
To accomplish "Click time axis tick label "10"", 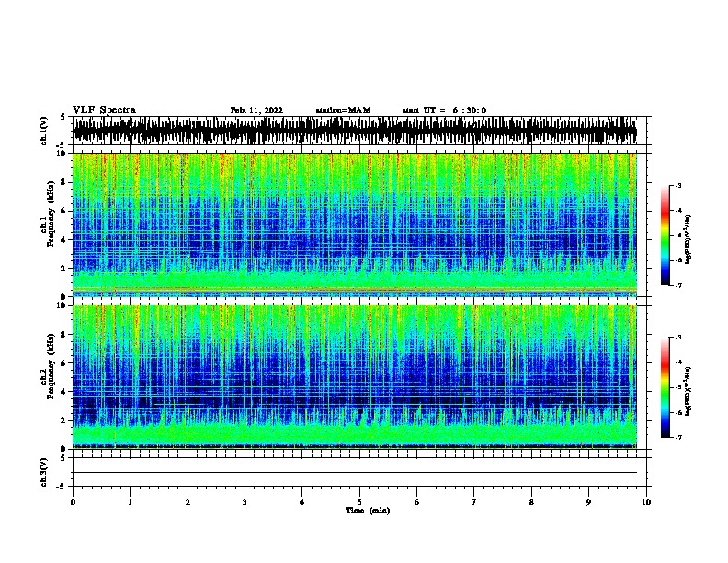I will pyautogui.click(x=646, y=501).
